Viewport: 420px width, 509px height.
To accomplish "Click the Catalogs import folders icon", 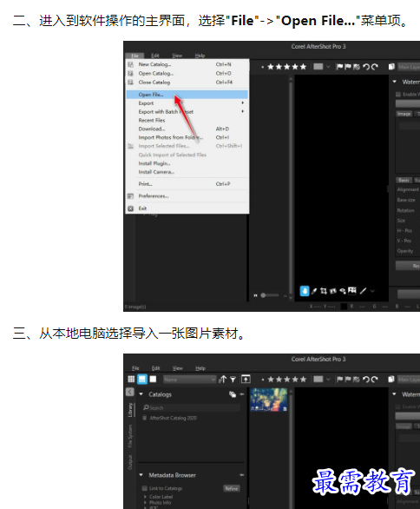I will click(233, 394).
